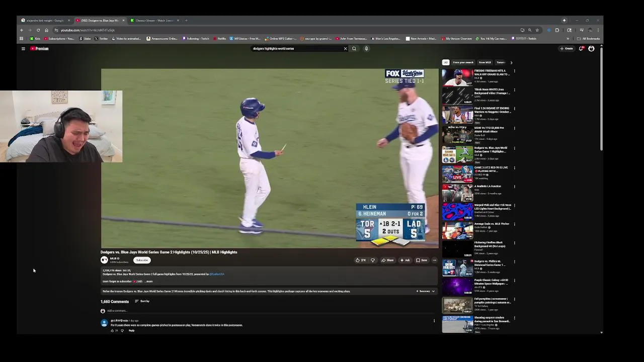Click the Create button
Viewport: 644px width, 362px height.
(x=567, y=49)
